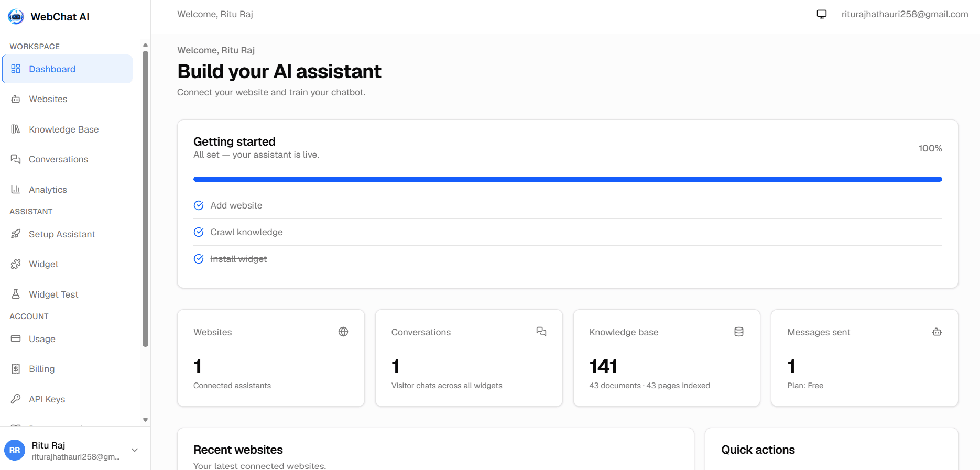The image size is (980, 470).
Task: Click the Conversations chat bubbles icon in sidebar
Action: 16,159
